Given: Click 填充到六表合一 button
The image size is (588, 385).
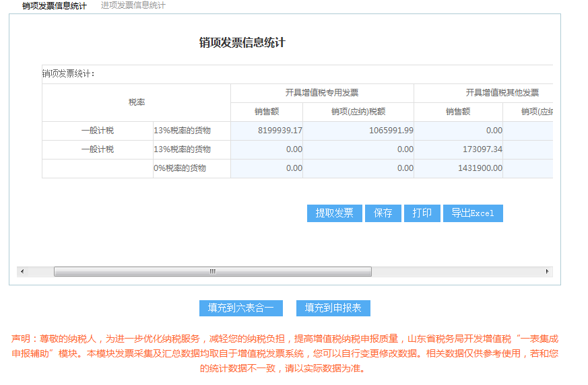Looking at the screenshot, I should pos(240,308).
